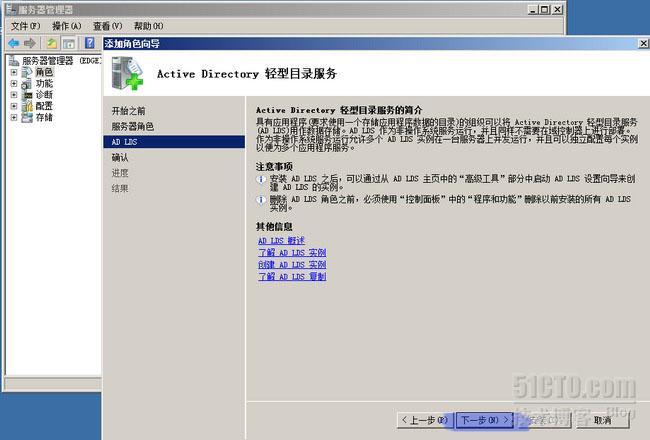The image size is (650, 440).
Task: Go to the 服务器角色 wizard step
Action: pos(133,126)
